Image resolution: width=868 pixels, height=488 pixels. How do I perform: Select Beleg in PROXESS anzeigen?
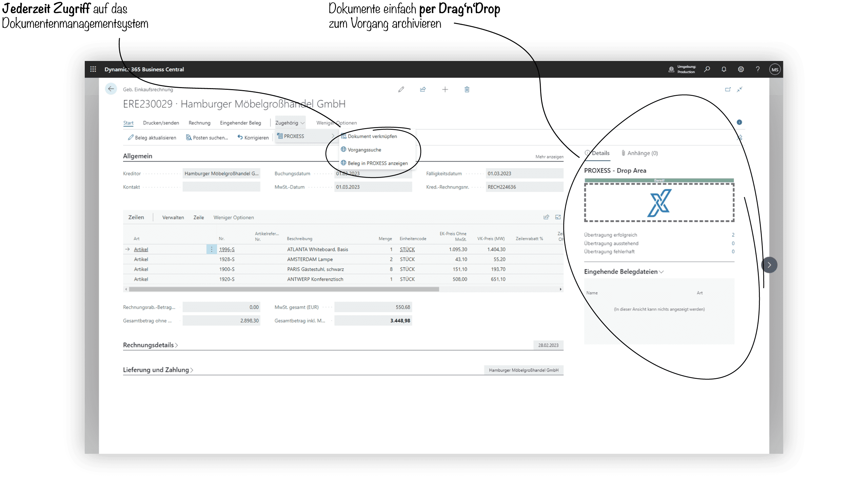tap(377, 163)
